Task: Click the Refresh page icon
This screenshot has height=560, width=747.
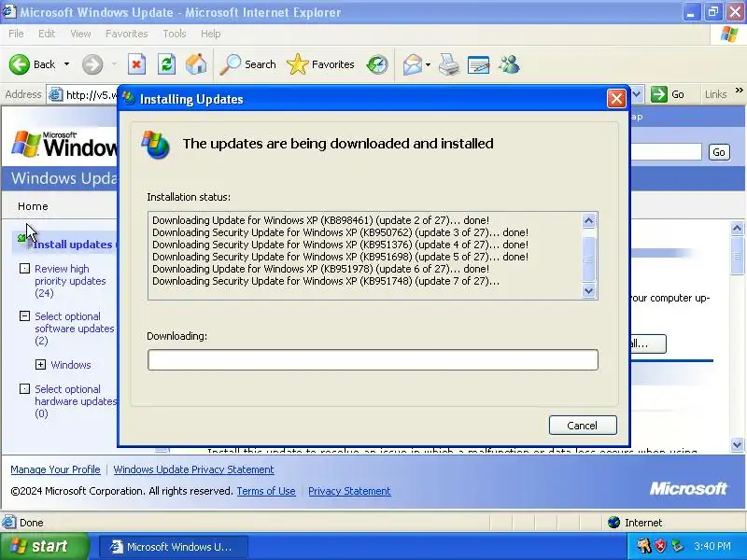Action: tap(166, 64)
